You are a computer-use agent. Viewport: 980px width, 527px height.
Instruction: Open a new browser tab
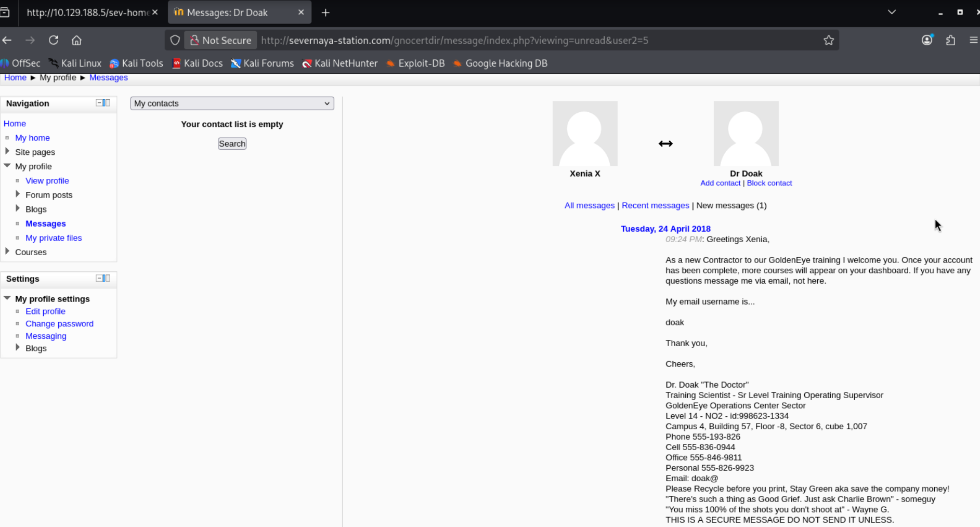point(325,12)
